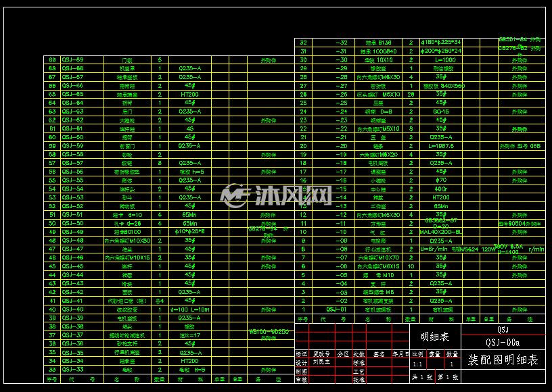Click the 审核 label in title block
552x392 pixels.
point(301,380)
